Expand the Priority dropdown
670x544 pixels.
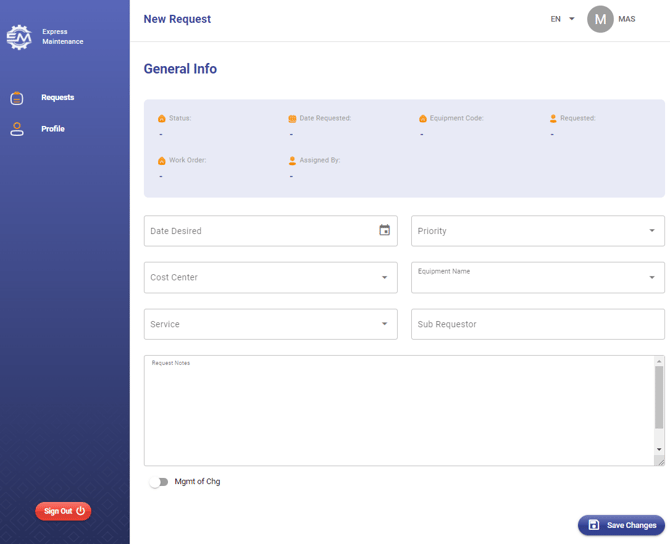[652, 231]
